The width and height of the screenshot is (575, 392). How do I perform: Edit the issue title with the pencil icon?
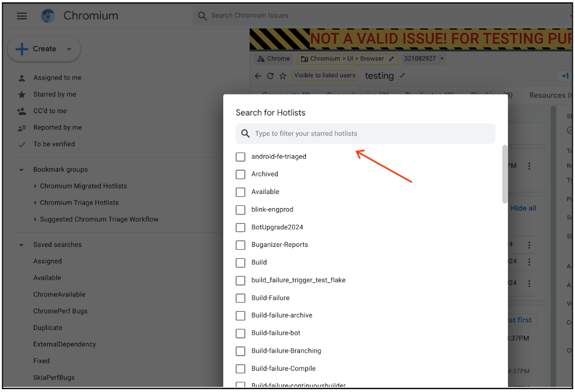click(x=403, y=76)
